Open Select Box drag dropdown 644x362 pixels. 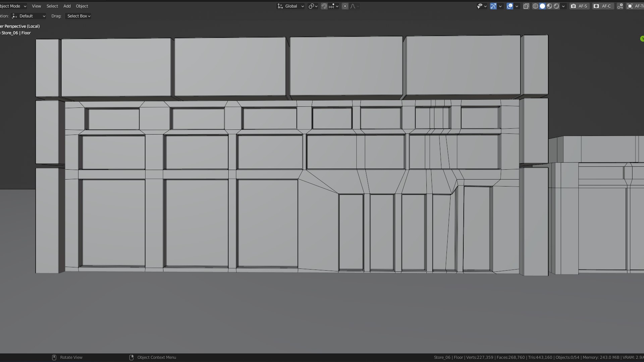click(78, 16)
